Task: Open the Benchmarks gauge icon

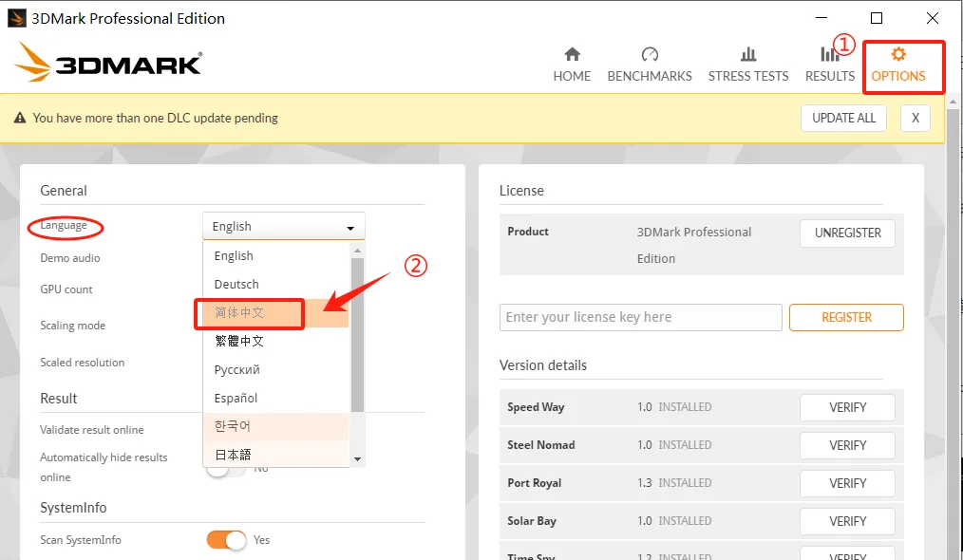Action: point(650,54)
